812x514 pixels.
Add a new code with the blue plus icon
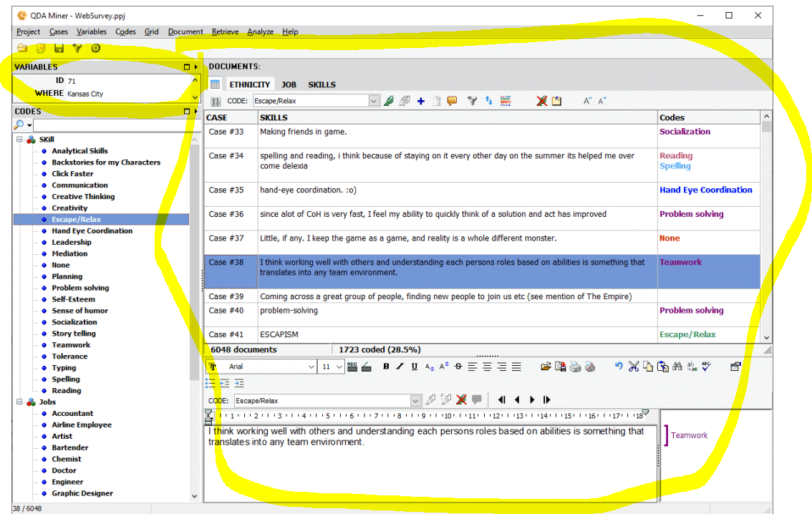(x=421, y=101)
